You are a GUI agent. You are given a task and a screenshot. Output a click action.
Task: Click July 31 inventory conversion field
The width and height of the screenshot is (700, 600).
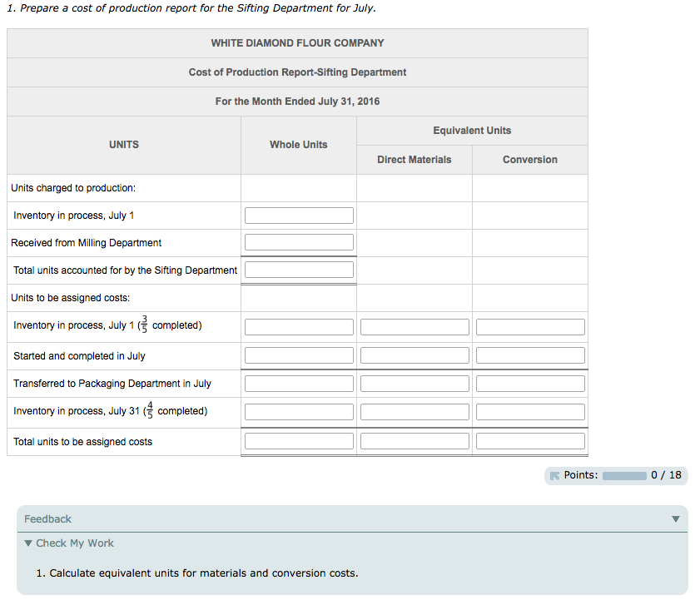[x=530, y=412]
